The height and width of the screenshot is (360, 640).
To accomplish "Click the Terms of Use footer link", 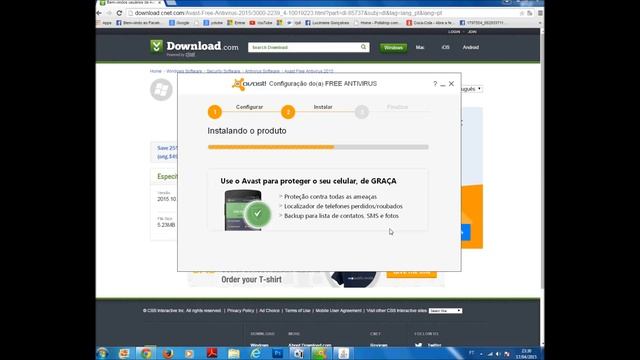I will (298, 311).
